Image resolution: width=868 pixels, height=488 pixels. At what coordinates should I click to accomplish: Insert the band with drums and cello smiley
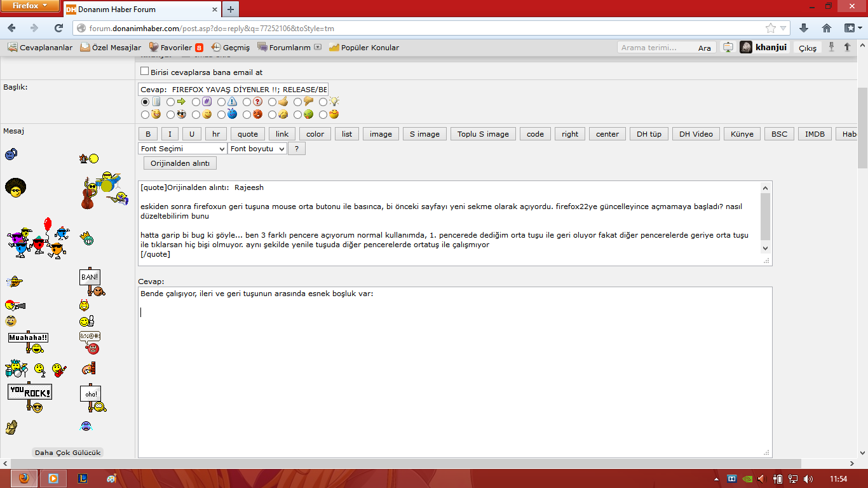pyautogui.click(x=104, y=189)
